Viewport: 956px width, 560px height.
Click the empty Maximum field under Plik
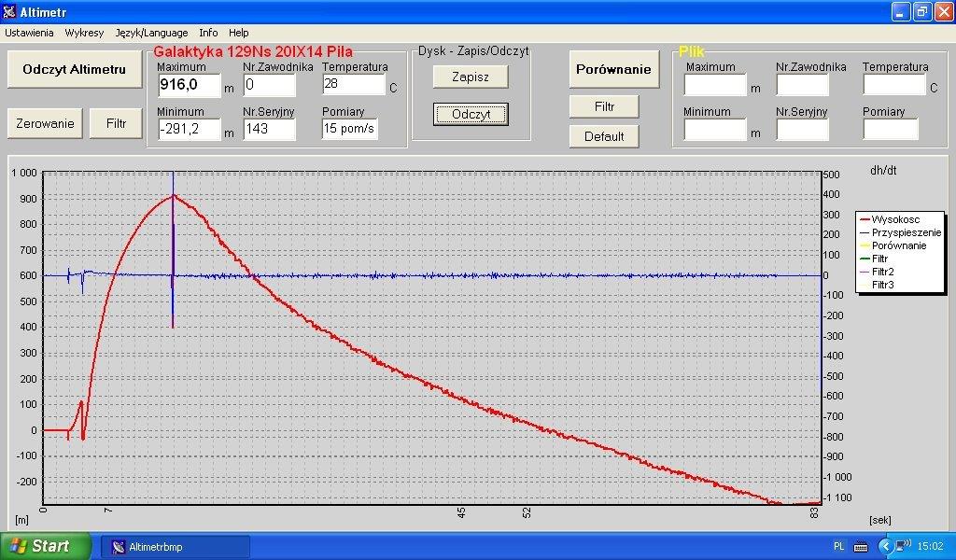715,85
